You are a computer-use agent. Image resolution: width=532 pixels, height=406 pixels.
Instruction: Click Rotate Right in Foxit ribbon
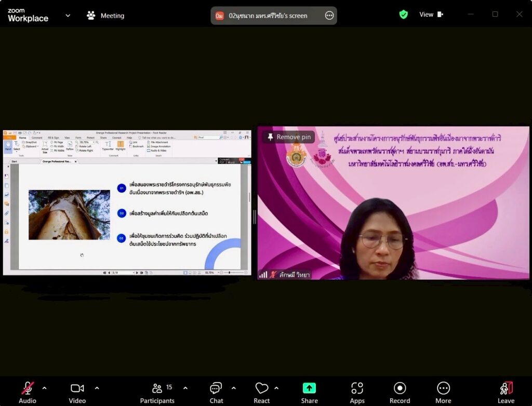pos(84,150)
